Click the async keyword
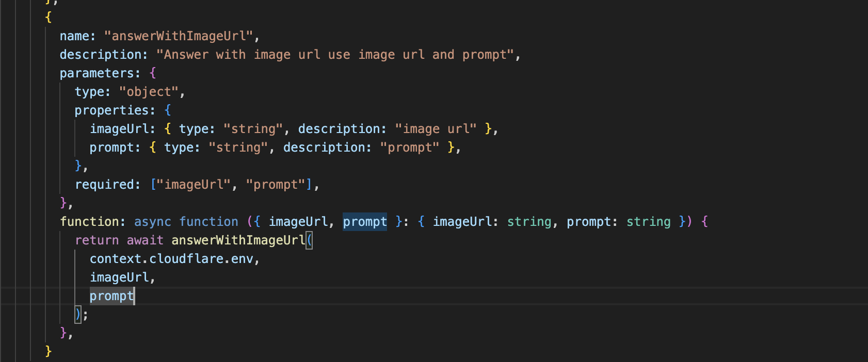This screenshot has height=362, width=868. point(152,222)
